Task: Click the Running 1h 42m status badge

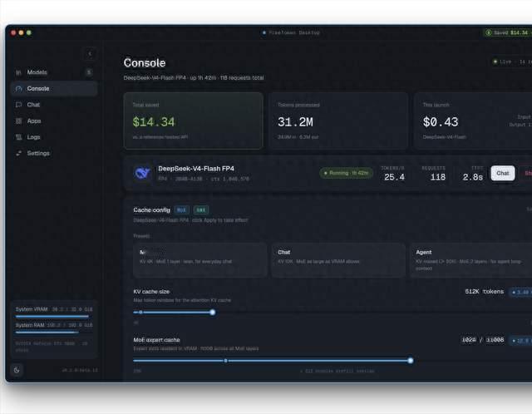Action: [346, 173]
